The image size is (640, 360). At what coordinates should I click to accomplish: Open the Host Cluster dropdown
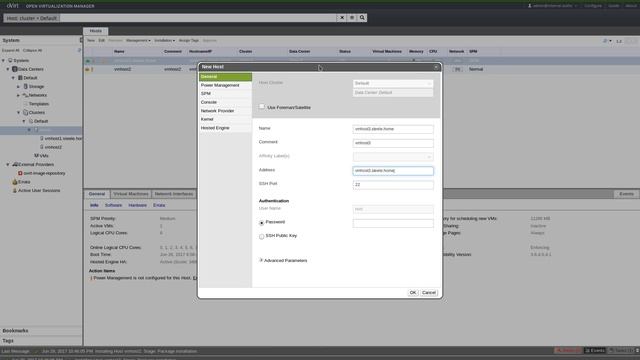tap(393, 83)
